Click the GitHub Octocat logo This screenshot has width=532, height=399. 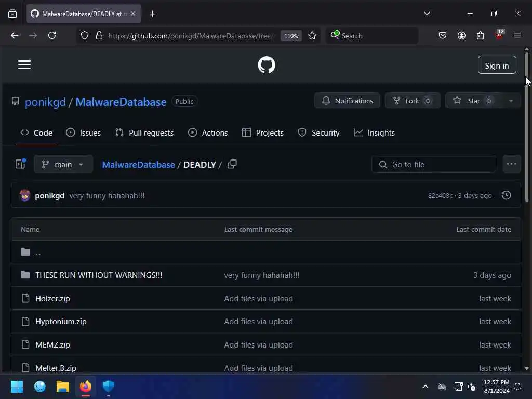267,65
